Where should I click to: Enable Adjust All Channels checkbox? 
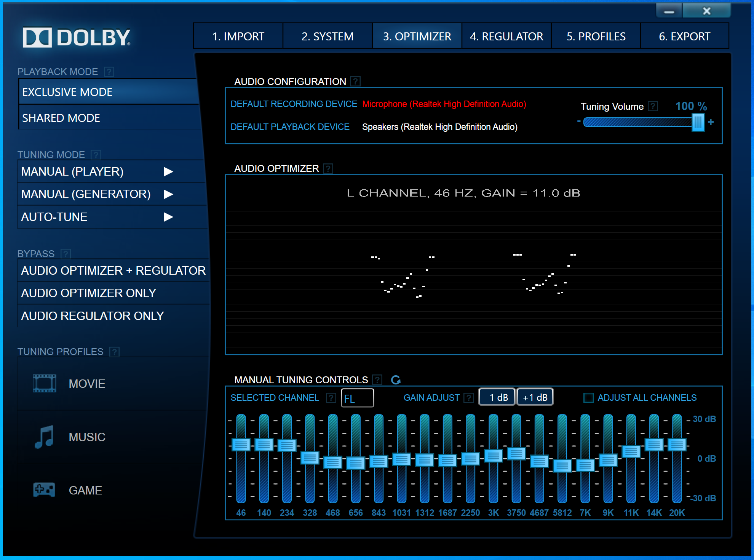[x=589, y=398]
